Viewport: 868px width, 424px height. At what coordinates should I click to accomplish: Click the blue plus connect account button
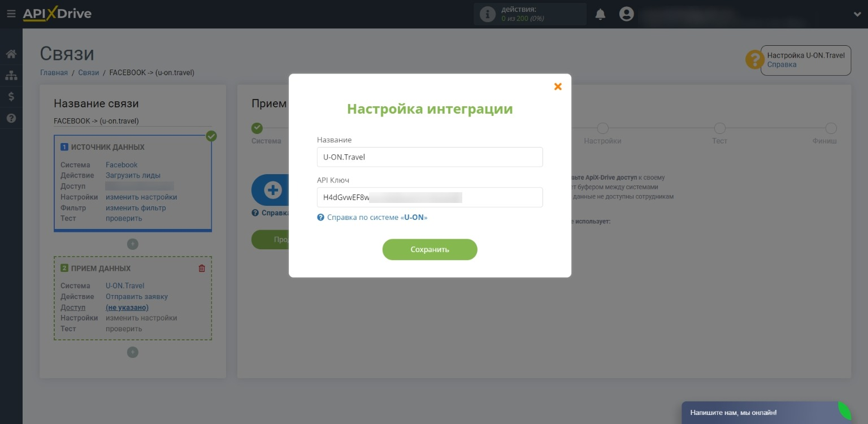tap(272, 190)
